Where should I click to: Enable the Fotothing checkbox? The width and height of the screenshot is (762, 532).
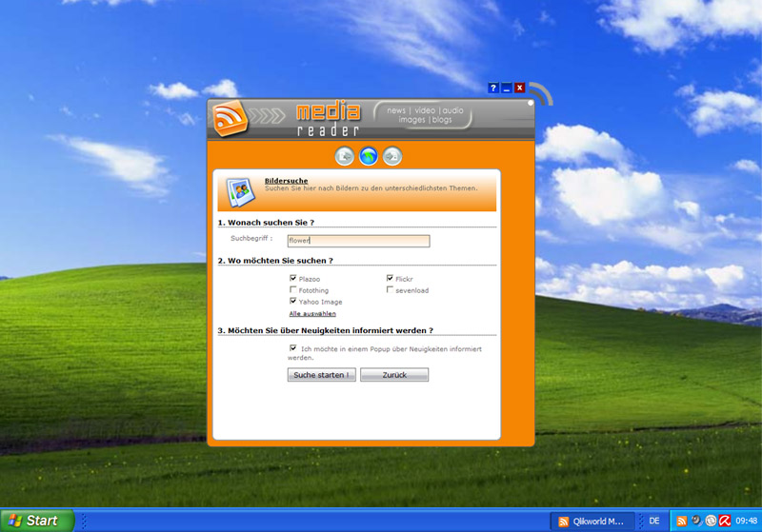point(292,289)
